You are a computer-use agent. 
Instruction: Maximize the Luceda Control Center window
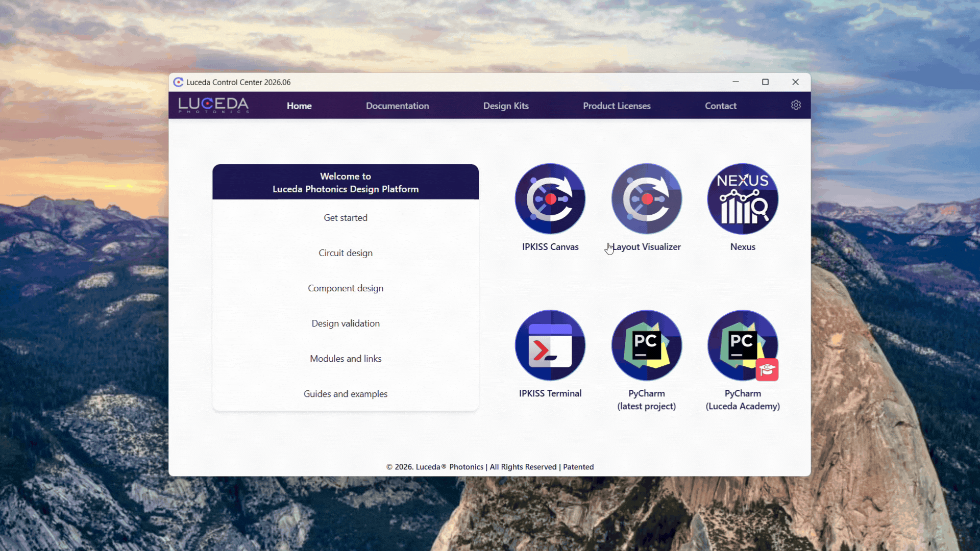pos(765,82)
